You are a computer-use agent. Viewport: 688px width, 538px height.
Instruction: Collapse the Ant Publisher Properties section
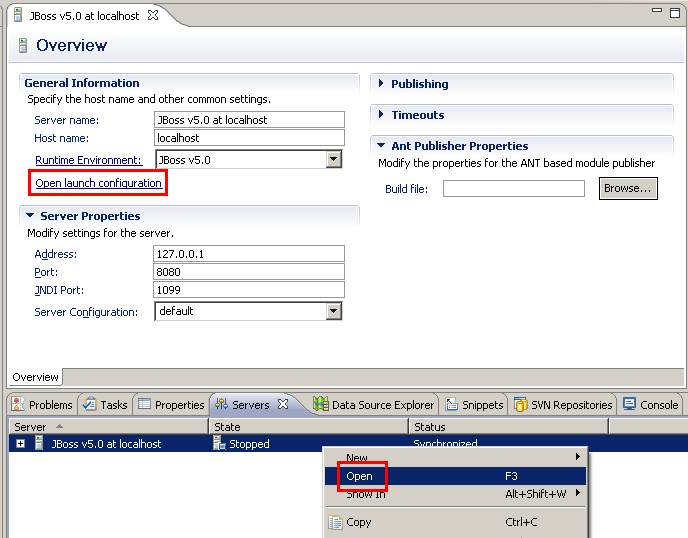point(382,146)
